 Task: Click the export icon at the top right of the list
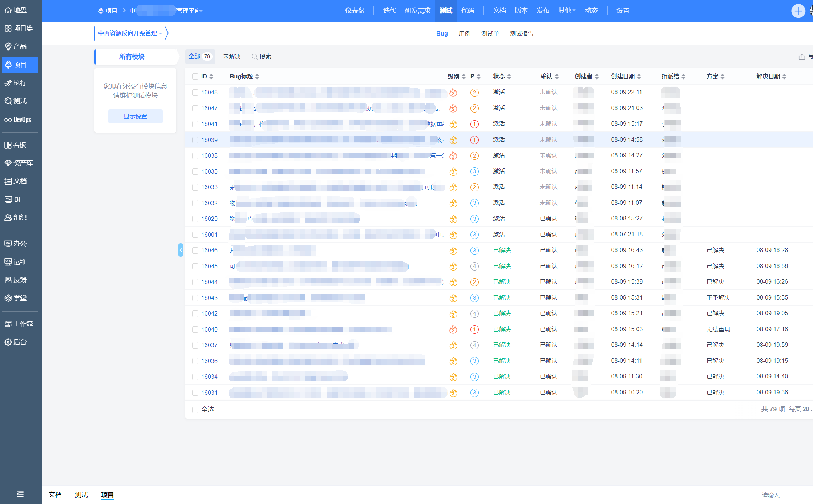[802, 57]
